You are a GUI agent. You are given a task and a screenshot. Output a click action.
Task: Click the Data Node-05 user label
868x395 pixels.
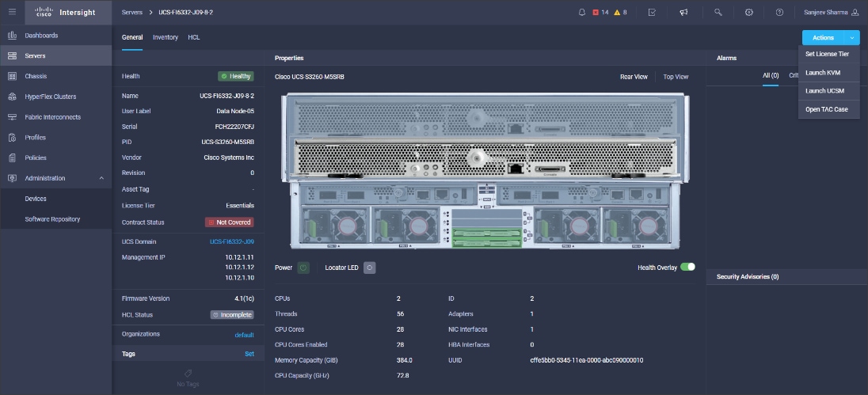235,111
